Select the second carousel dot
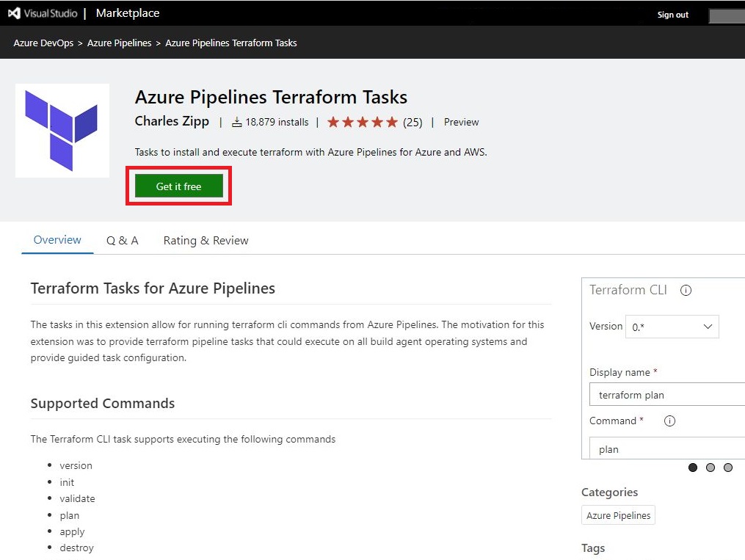Viewport: 745px width, 560px height. [x=711, y=468]
